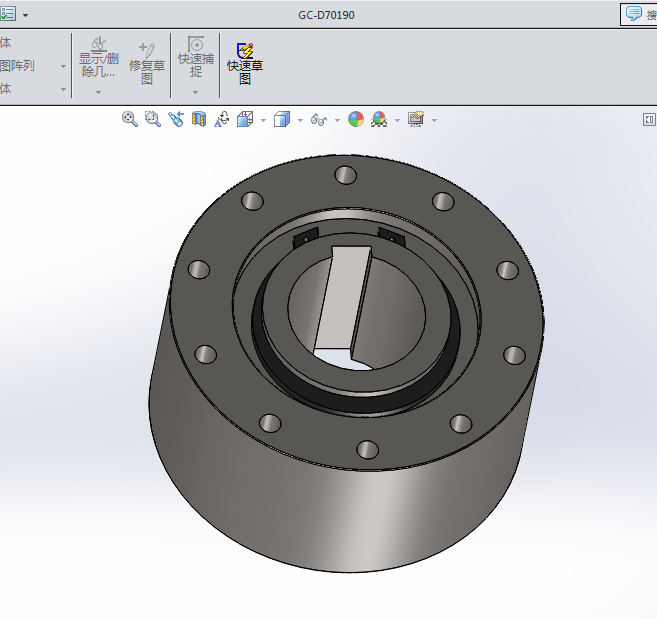Click Previous View icon
This screenshot has width=657, height=619.
(176, 119)
